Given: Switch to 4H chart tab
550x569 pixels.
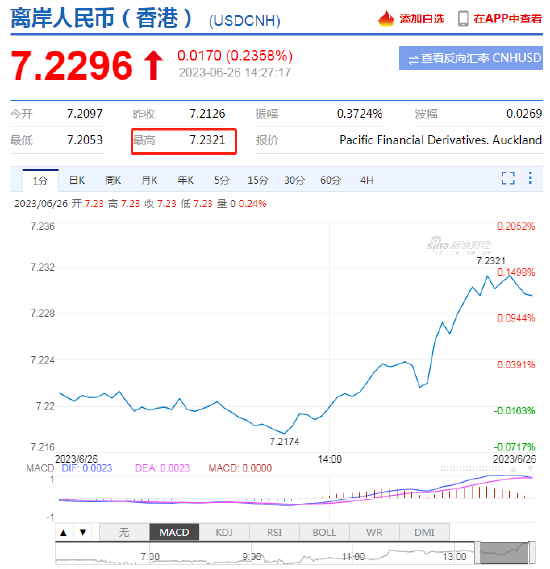Looking at the screenshot, I should [366, 180].
